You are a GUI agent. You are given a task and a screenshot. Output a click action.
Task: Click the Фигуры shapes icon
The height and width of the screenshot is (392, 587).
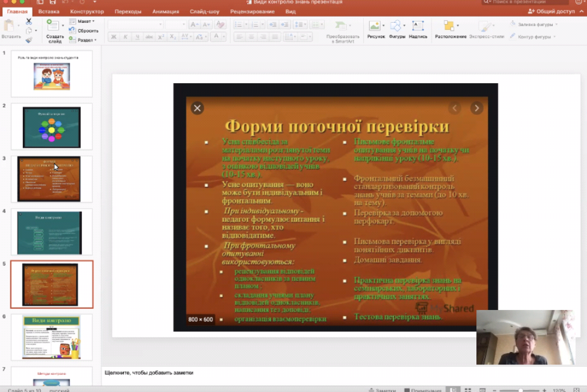click(x=396, y=25)
